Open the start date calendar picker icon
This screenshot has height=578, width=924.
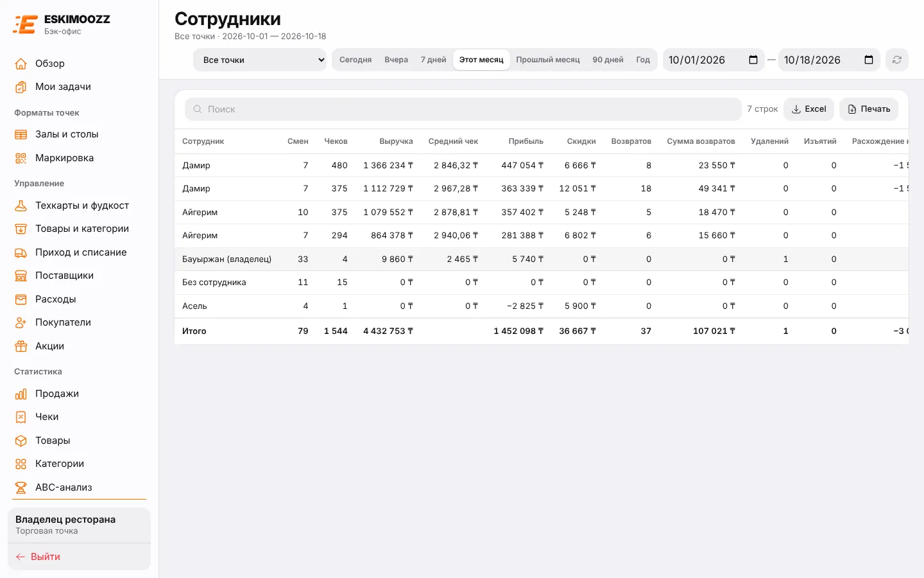tap(753, 60)
